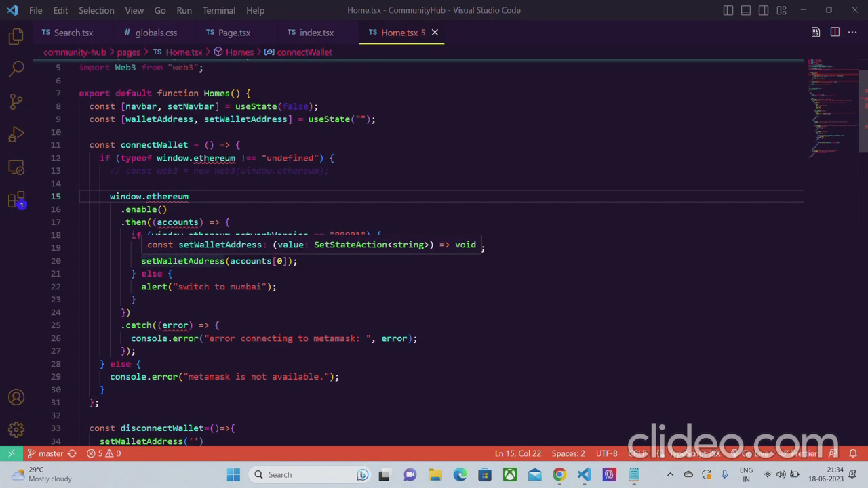Toggle the bottom panel

[x=746, y=10]
